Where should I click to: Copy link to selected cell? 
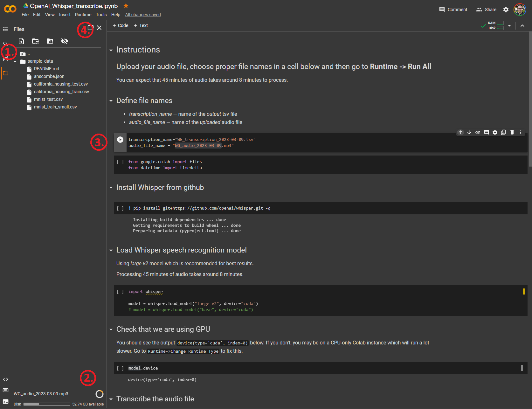tap(478, 132)
